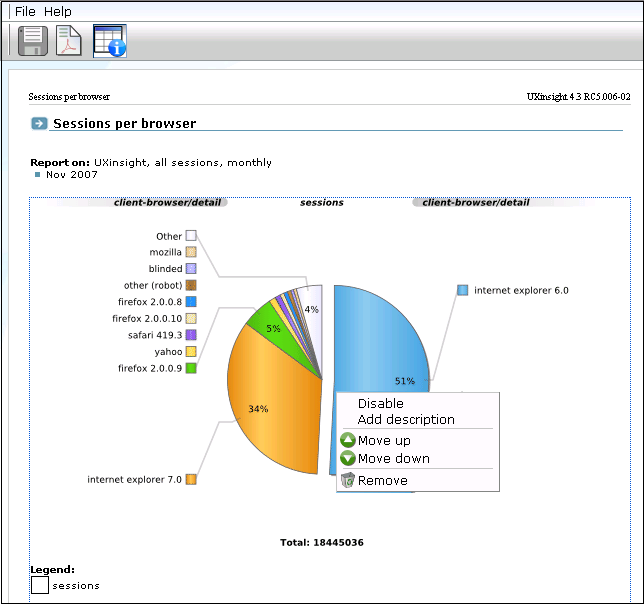
Task: Click the yahoo legend color swatch
Action: [191, 351]
